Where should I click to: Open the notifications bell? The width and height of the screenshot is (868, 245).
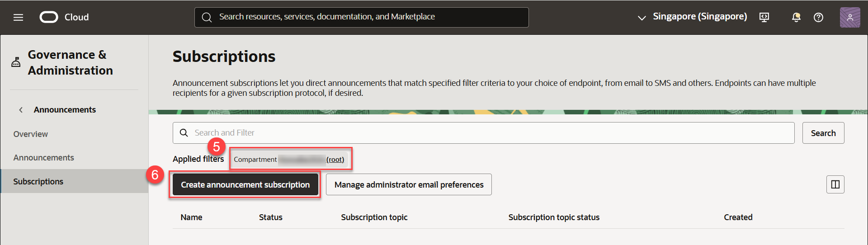tap(796, 17)
